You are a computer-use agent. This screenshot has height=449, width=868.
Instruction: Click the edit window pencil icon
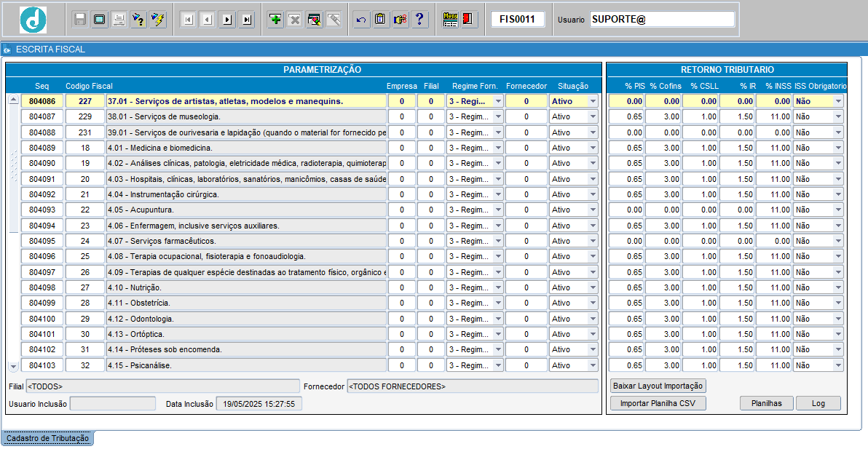click(315, 20)
